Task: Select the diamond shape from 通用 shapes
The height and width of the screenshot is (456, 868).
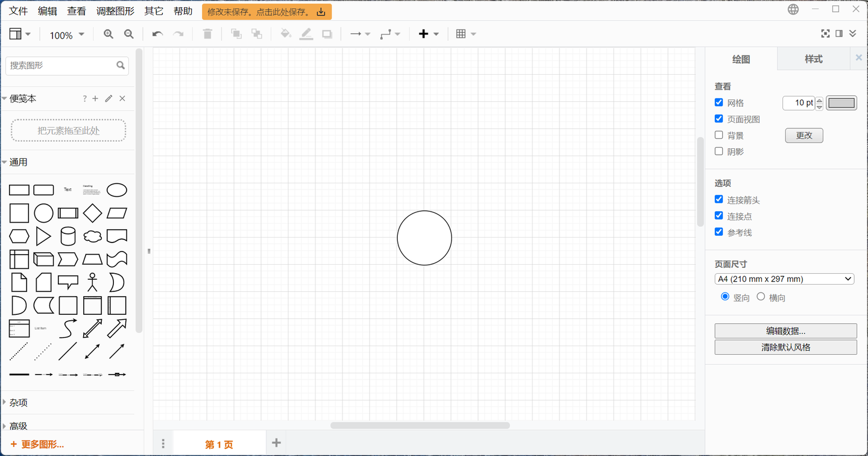Action: (92, 213)
